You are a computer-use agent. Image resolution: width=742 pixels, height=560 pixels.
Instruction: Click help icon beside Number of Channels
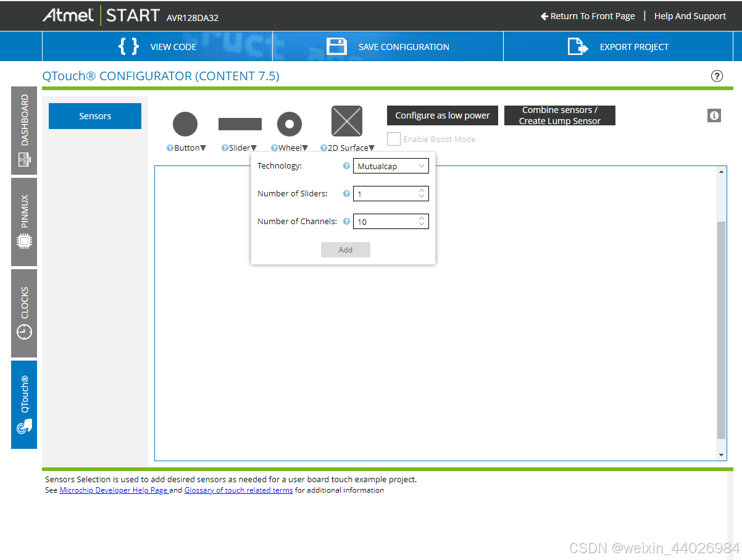tap(346, 222)
